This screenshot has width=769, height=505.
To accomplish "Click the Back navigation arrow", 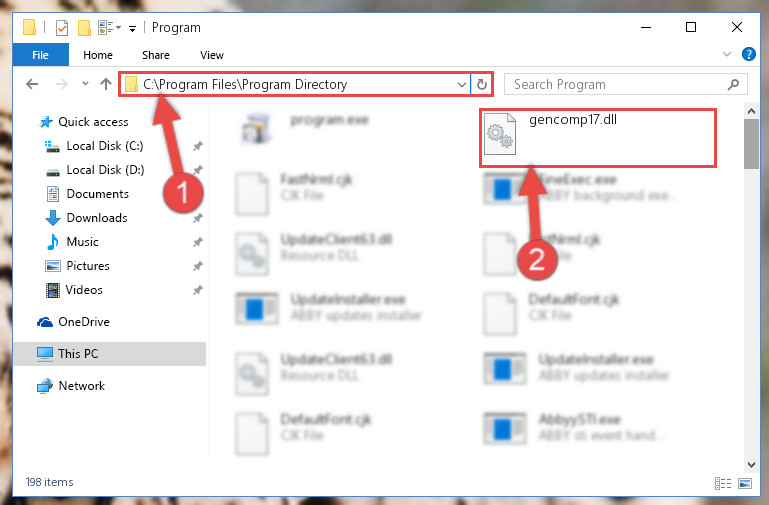I will coord(32,84).
